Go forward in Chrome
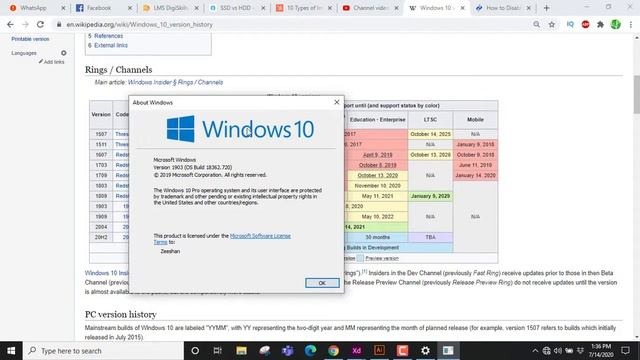The width and height of the screenshot is (640, 360). click(25, 24)
